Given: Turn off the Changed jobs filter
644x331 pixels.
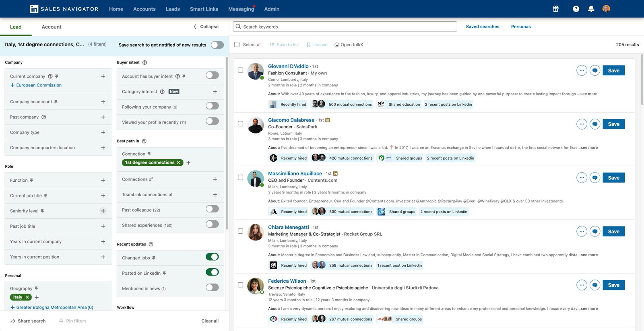Looking at the screenshot, I should click(212, 257).
